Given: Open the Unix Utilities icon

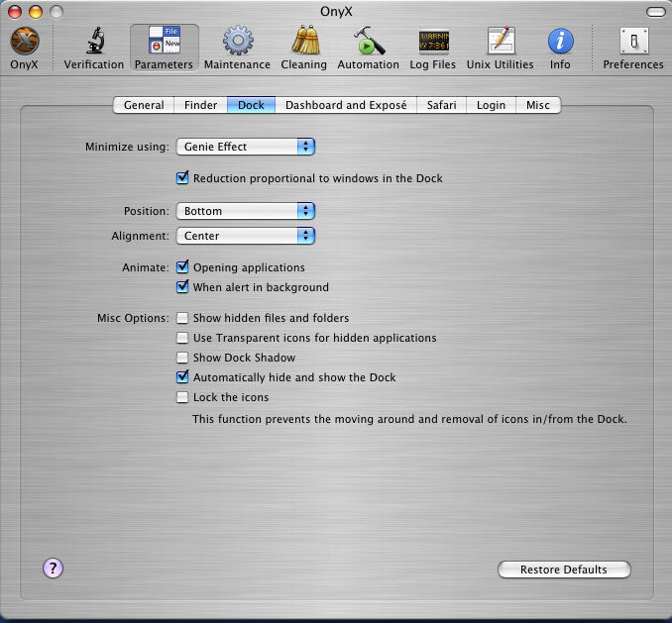Looking at the screenshot, I should coord(501,41).
